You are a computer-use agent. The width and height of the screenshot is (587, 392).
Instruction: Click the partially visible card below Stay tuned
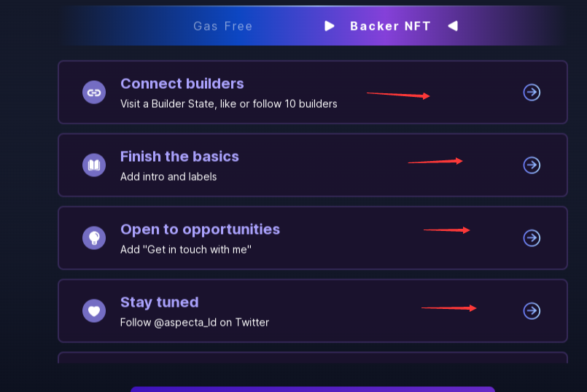tap(313, 358)
